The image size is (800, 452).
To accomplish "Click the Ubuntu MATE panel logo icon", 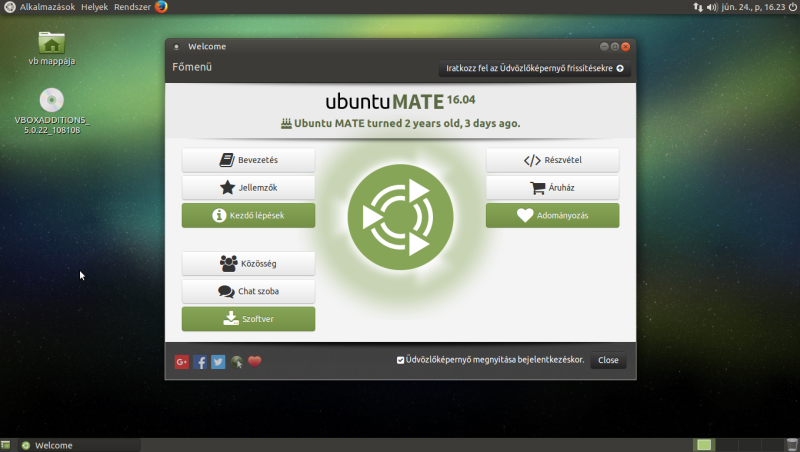I will [x=10, y=7].
